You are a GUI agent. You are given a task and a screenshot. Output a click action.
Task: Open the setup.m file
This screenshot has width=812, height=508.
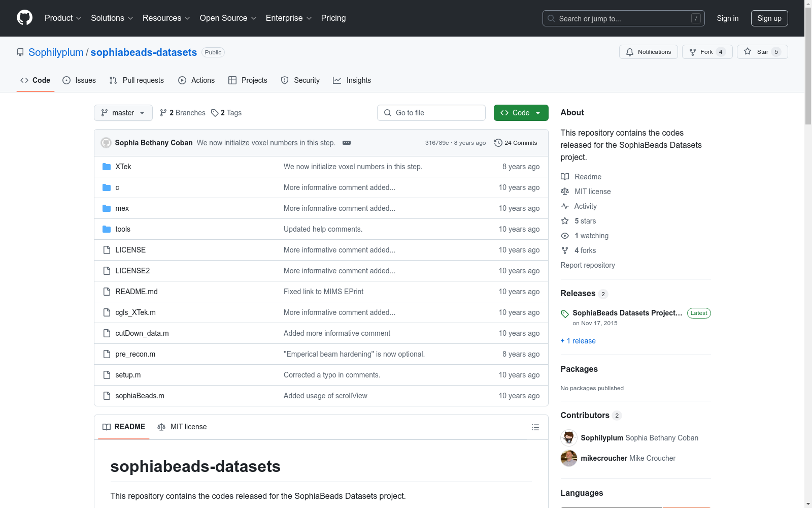pyautogui.click(x=128, y=375)
